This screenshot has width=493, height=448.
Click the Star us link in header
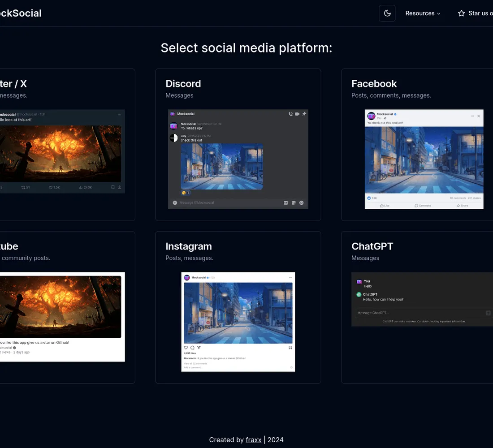[475, 13]
